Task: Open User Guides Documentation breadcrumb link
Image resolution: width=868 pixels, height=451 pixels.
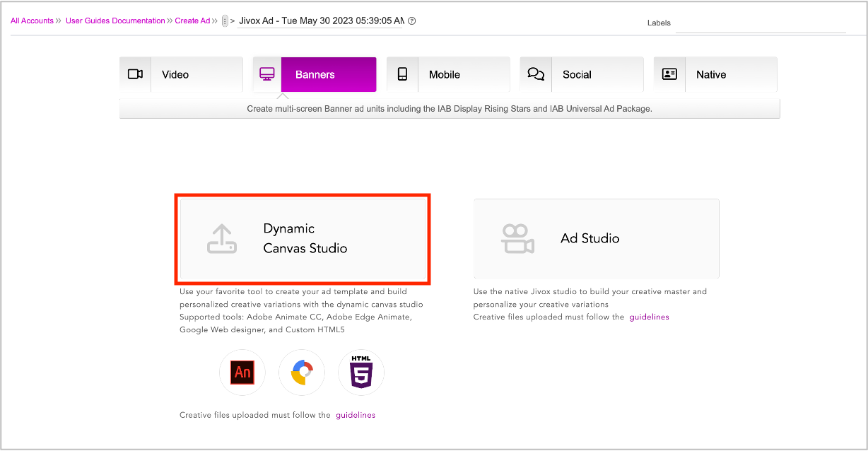Action: coord(115,21)
